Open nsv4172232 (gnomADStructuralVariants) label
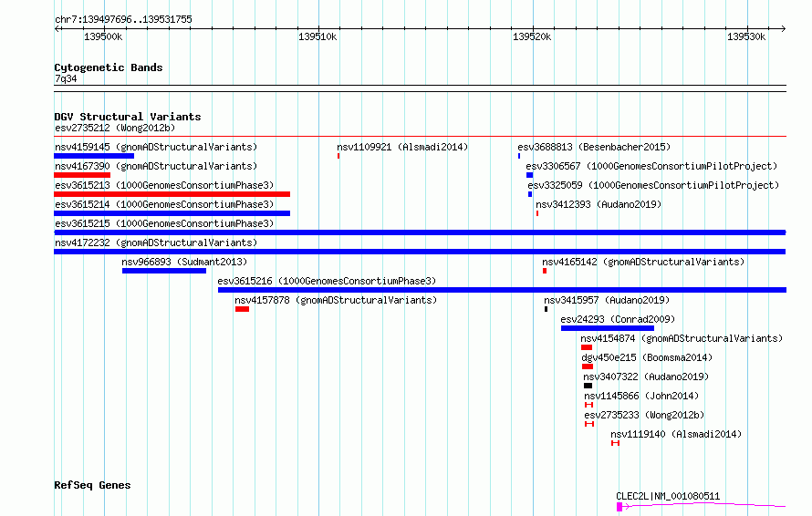Image resolution: width=812 pixels, height=516 pixels. pos(156,243)
